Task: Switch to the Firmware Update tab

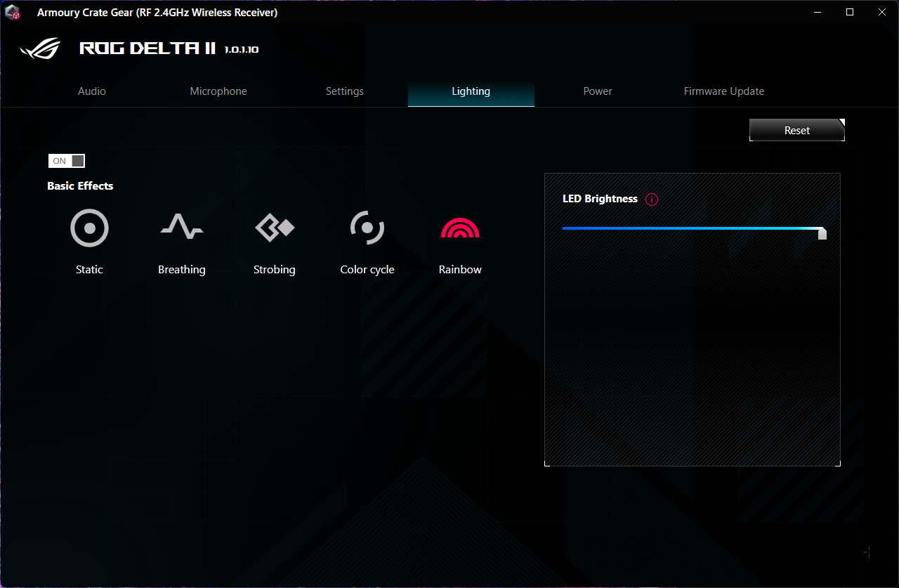Action: 724,91
